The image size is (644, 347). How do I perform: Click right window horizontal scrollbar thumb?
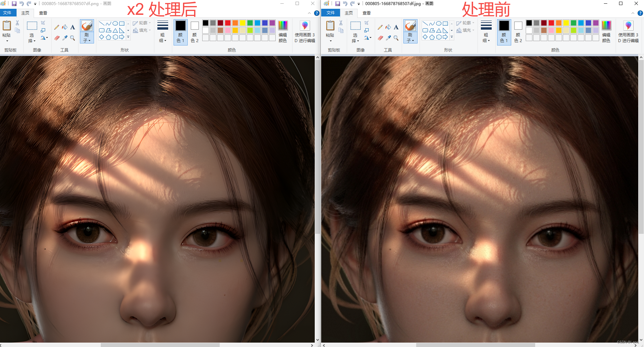pos(476,345)
